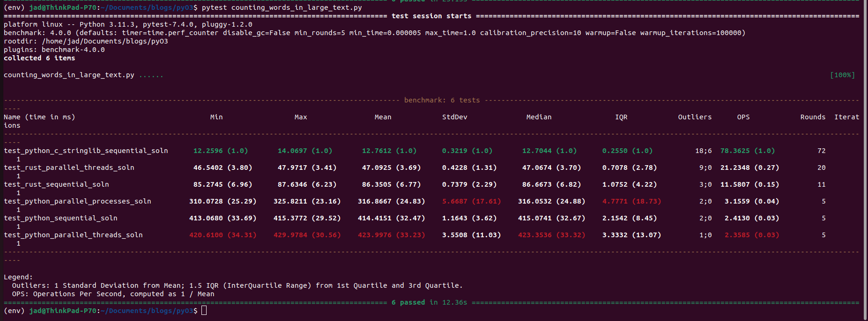The width and height of the screenshot is (868, 321).
Task: Click the Median column header
Action: pyautogui.click(x=539, y=117)
